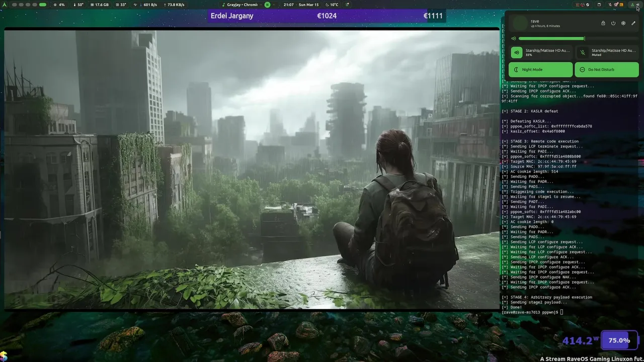Click the €1024 ticker value

click(327, 16)
